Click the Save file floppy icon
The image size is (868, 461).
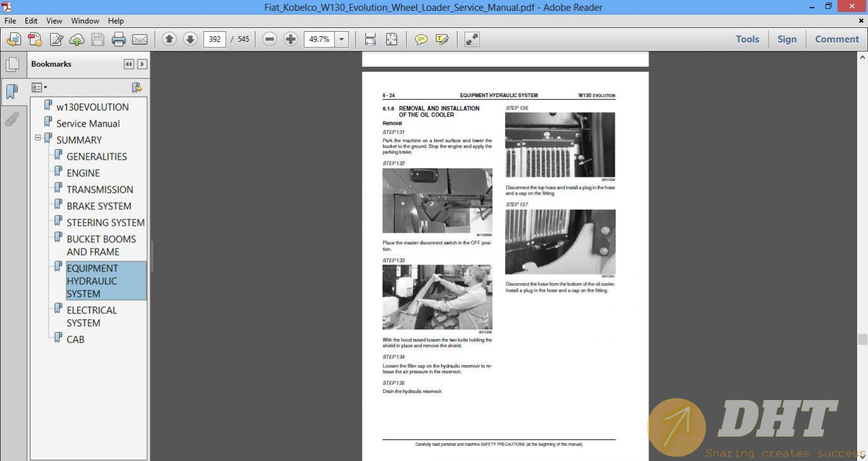click(x=97, y=39)
